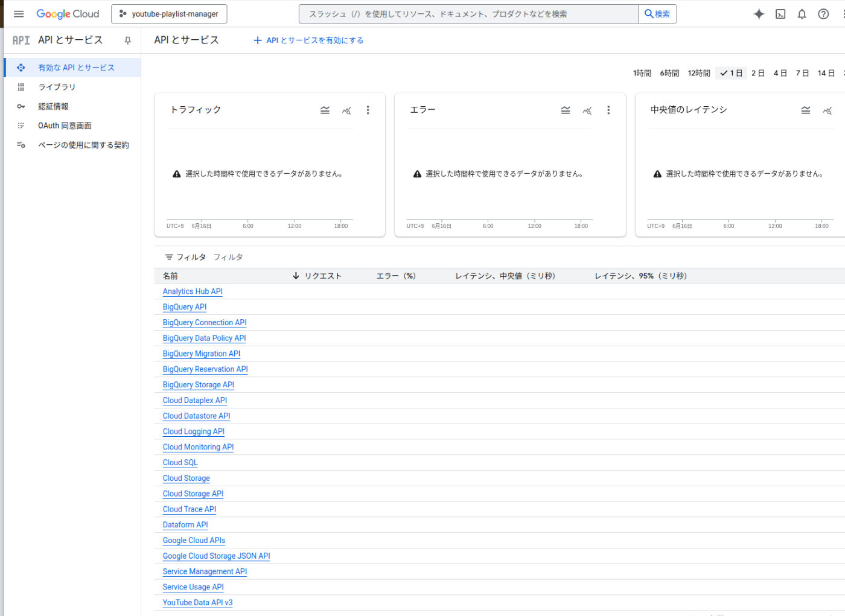Open Cloud Datastore API link
Screen dimensions: 845x616
click(x=196, y=416)
